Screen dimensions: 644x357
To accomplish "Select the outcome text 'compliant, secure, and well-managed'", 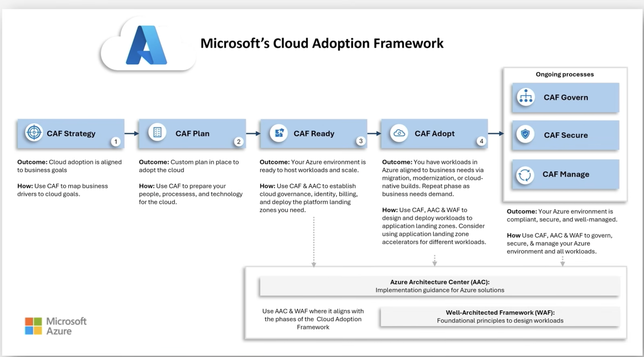I will click(x=562, y=215).
